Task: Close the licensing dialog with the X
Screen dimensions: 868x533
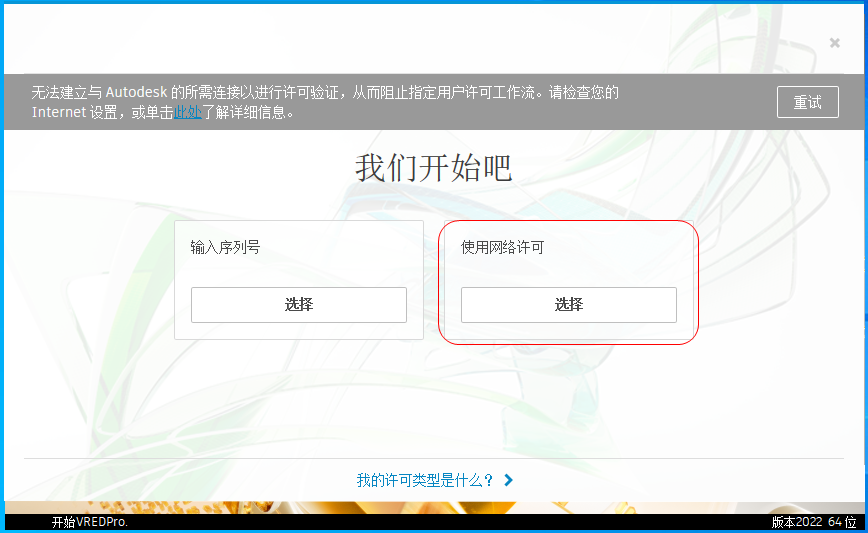Action: (x=834, y=43)
